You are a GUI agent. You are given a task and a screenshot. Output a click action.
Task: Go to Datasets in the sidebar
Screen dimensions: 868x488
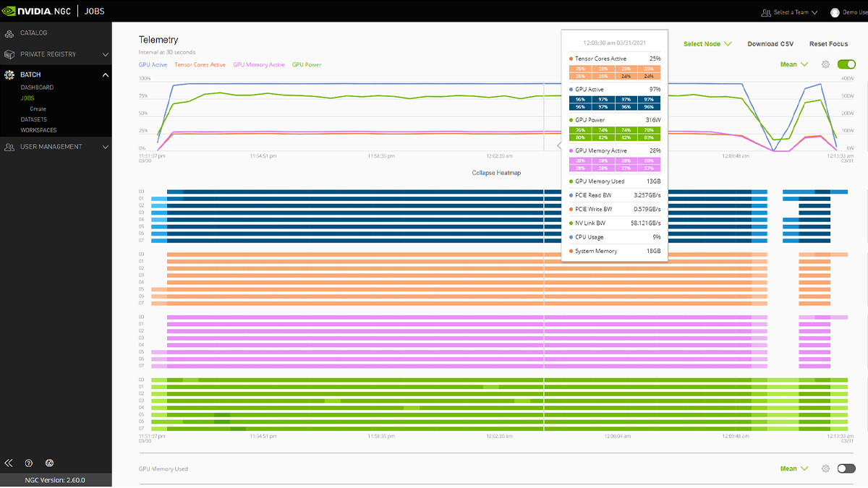[33, 119]
